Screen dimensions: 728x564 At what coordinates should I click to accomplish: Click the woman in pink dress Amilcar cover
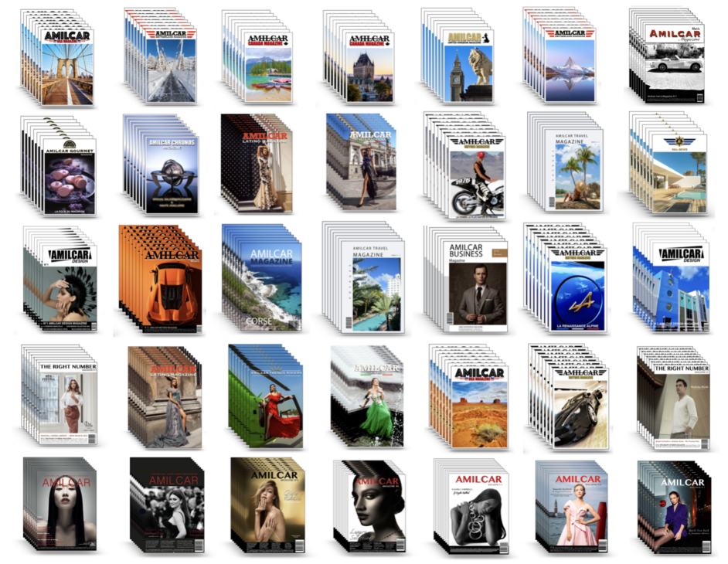(x=577, y=511)
